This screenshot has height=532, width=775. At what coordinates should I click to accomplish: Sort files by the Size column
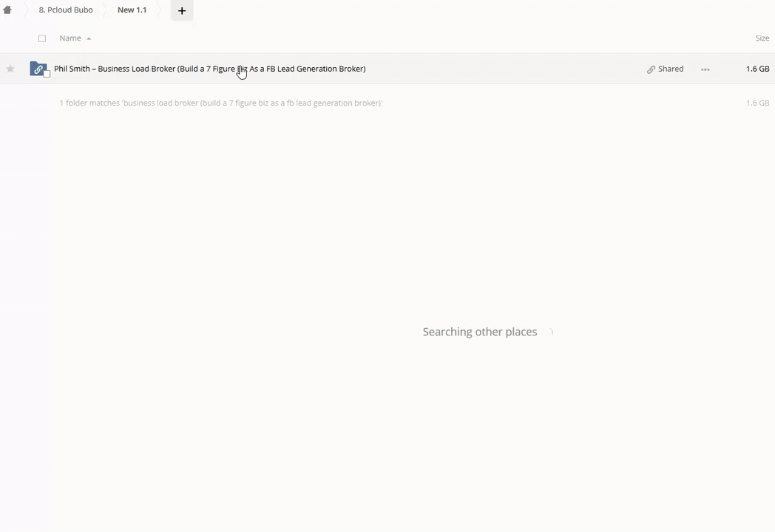pos(762,38)
